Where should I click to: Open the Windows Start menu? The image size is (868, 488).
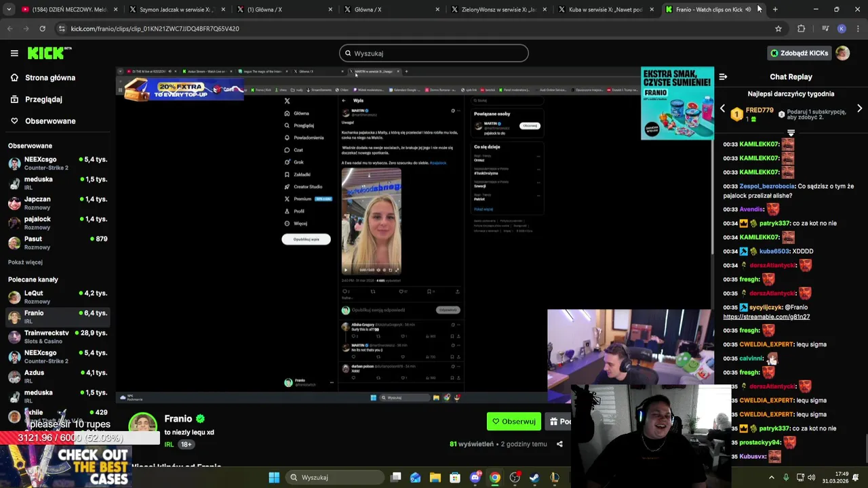click(274, 477)
